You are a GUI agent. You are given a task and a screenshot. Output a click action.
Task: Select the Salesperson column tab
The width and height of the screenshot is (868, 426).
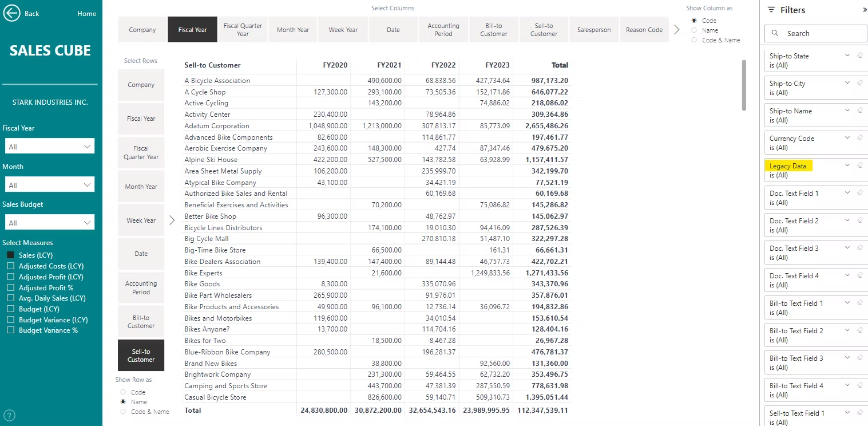[x=594, y=30]
